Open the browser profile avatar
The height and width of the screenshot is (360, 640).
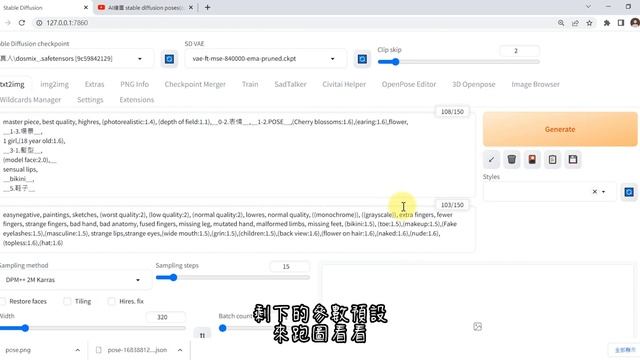[x=635, y=23]
